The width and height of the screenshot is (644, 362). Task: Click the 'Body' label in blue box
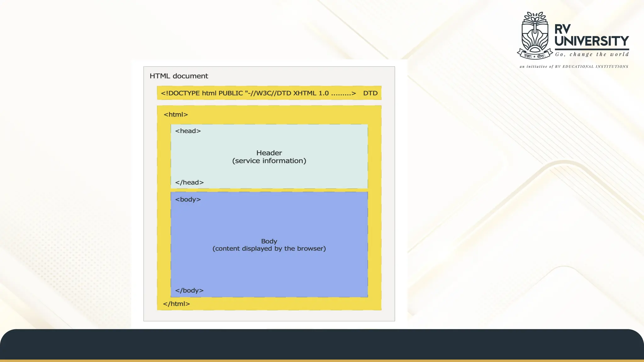[269, 241]
